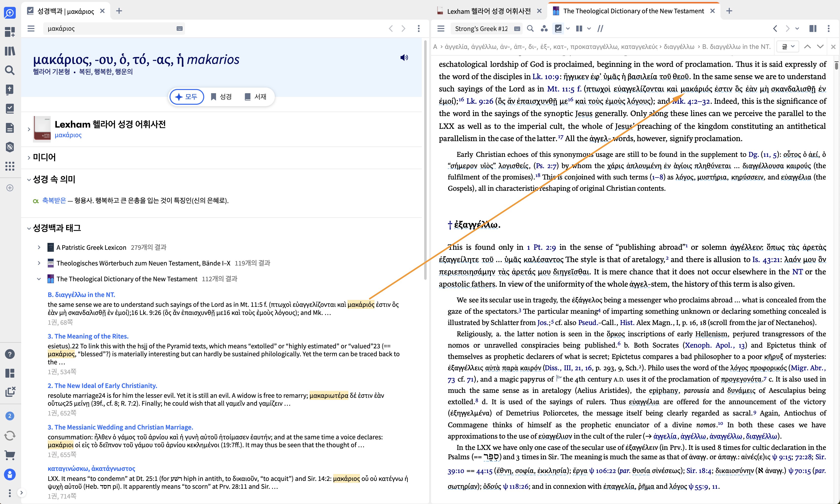Select the 성경 filter pill
The image size is (840, 504).
[221, 97]
